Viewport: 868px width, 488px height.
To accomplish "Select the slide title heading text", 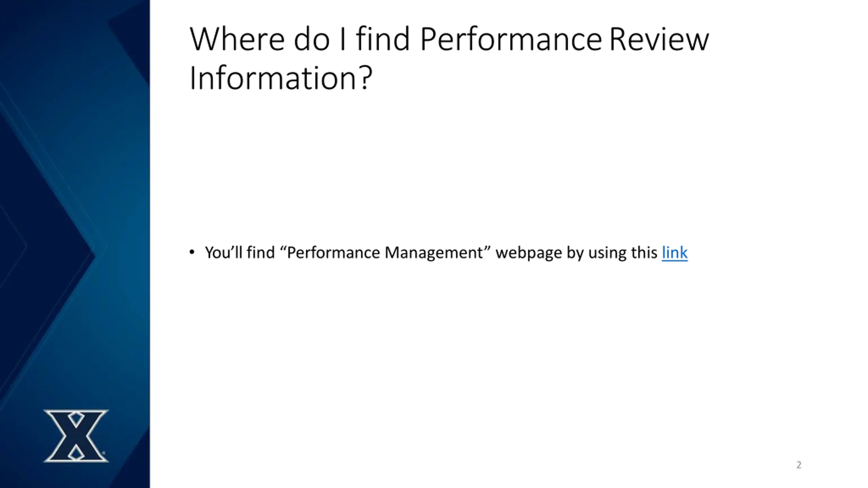I will pos(449,58).
